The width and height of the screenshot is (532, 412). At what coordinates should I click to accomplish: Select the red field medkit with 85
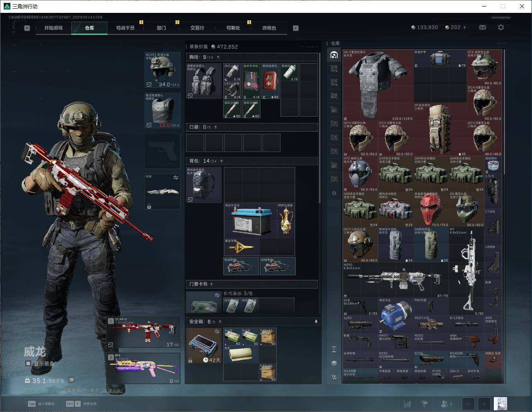pos(270,81)
